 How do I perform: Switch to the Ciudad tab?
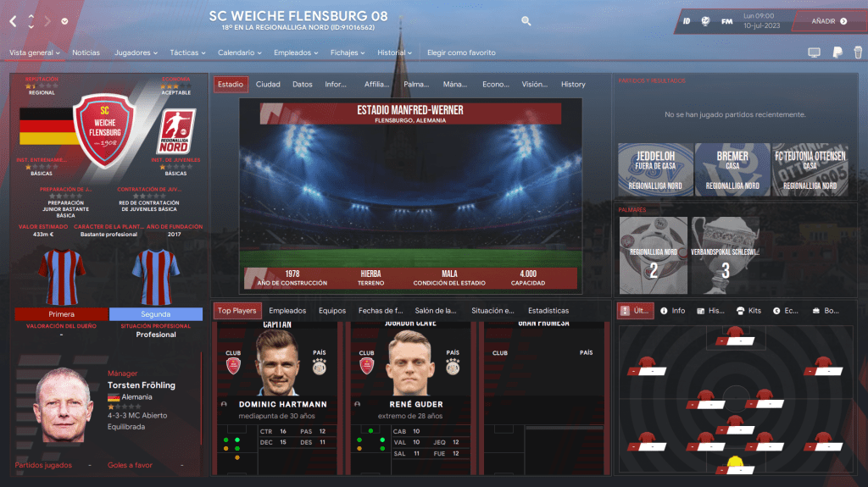(x=268, y=84)
